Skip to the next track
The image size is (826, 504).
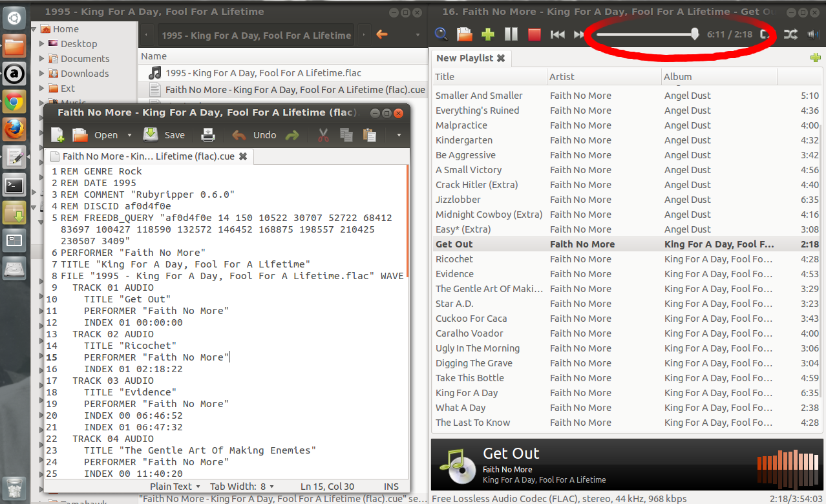[579, 34]
